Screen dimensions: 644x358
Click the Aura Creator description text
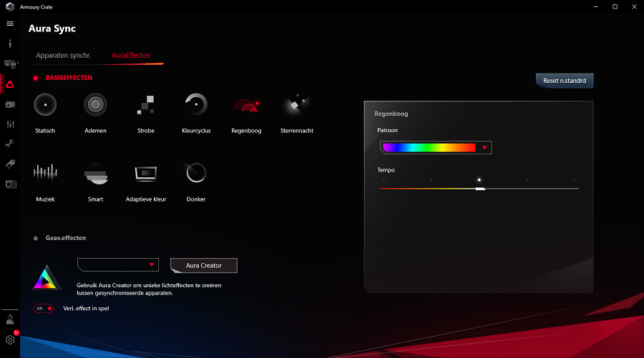(149, 289)
